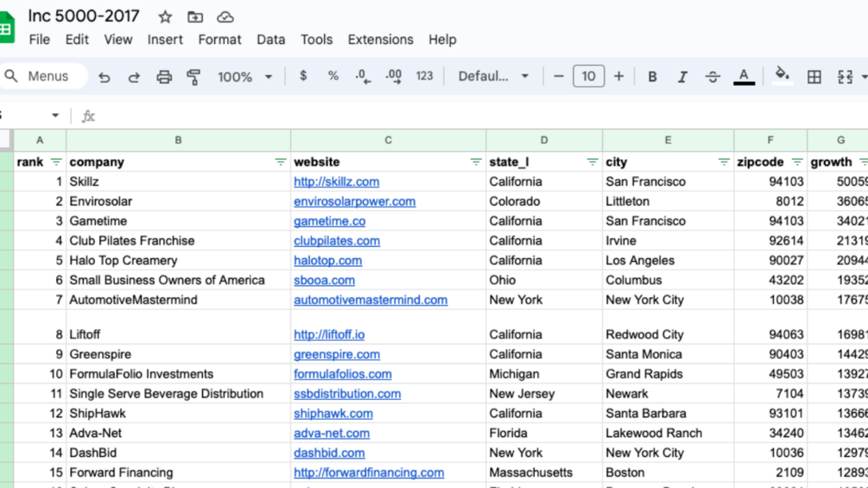Open the fill color picker

[x=782, y=76]
